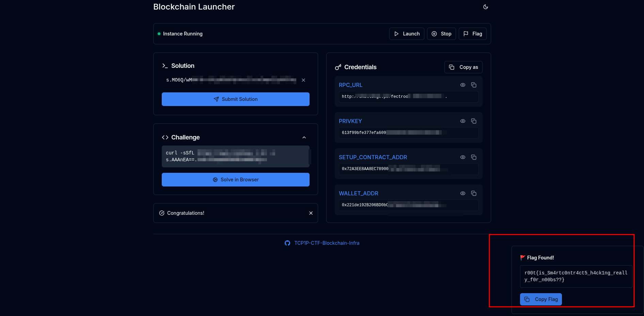This screenshot has width=644, height=316.
Task: Submit the solution
Action: coord(235,99)
